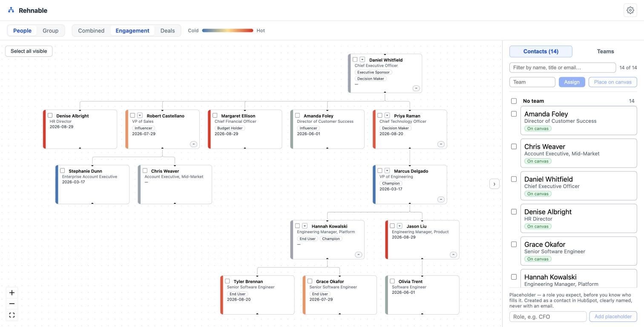The height and width of the screenshot is (327, 644).
Task: Open Jason Liu's card dropdown arrow
Action: 400,226
